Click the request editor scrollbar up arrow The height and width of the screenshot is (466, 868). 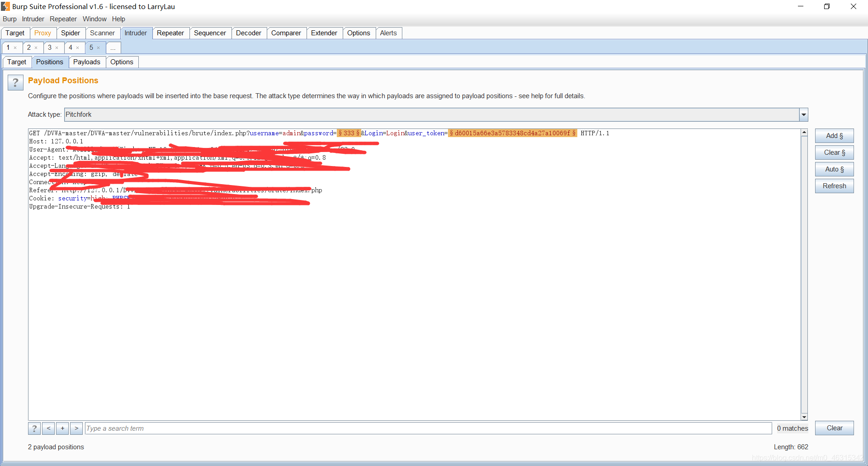804,133
